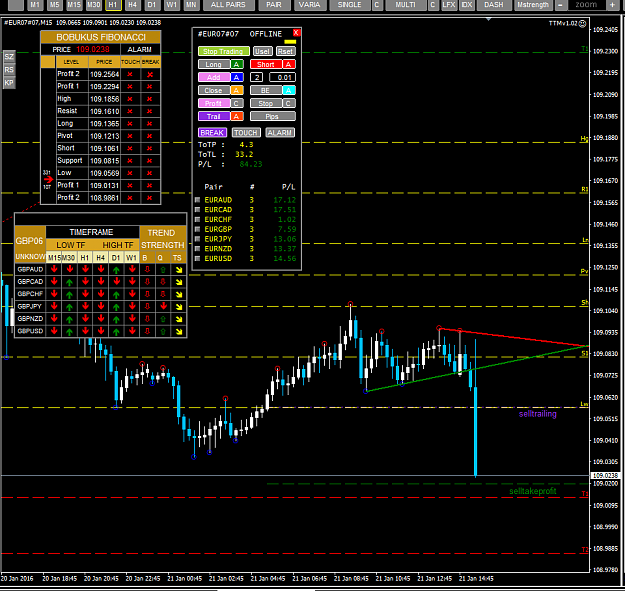
Task: Toggle the red A next to Short
Action: [x=289, y=64]
